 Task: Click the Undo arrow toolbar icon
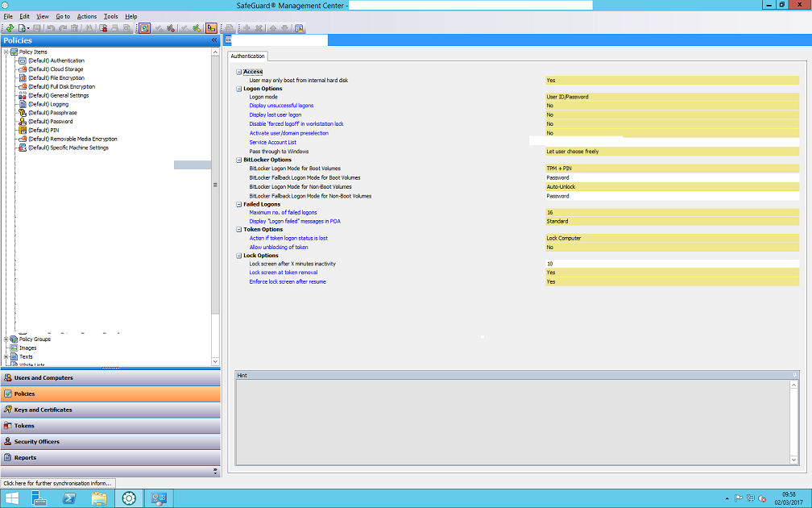pyautogui.click(x=51, y=28)
